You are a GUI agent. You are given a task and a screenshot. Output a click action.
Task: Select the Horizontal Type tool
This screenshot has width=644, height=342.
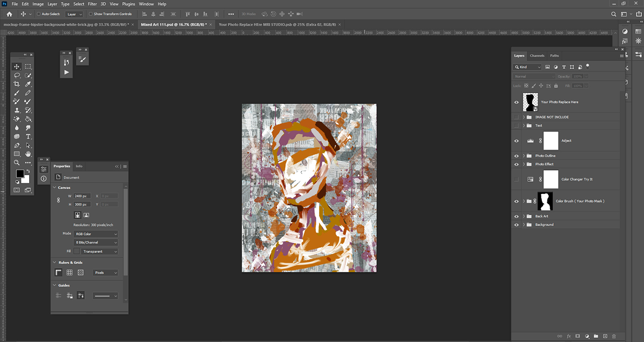coord(28,136)
